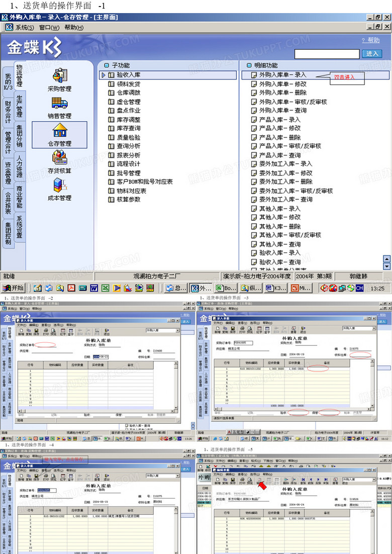The image size is (392, 554).
Task: Click the K3 icon beside 系统(S) menu
Action: pyautogui.click(x=9, y=27)
